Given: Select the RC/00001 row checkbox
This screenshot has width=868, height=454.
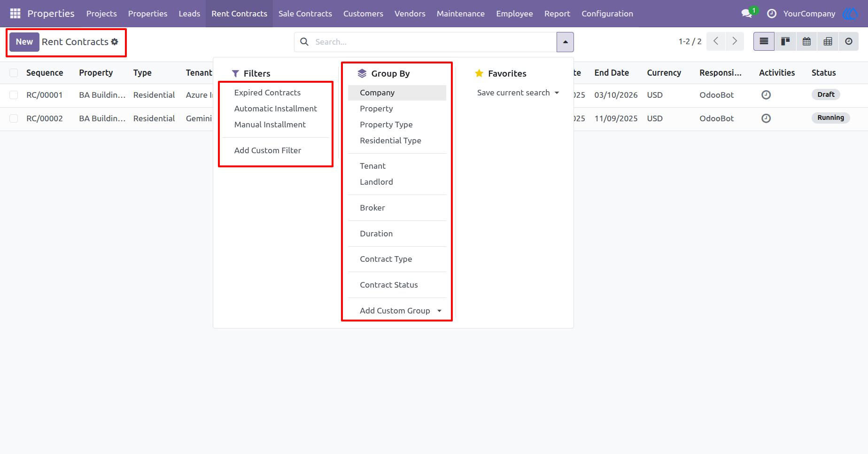Looking at the screenshot, I should [x=14, y=95].
